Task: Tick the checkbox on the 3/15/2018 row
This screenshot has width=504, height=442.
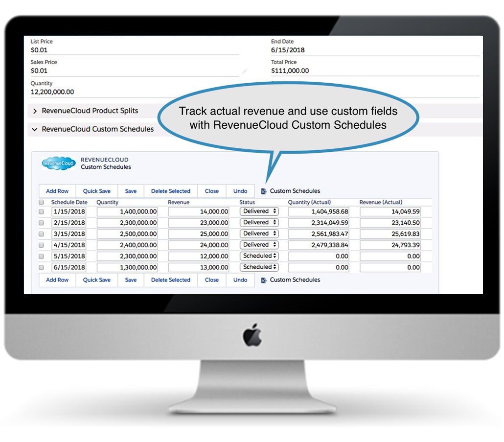Action: (x=41, y=234)
